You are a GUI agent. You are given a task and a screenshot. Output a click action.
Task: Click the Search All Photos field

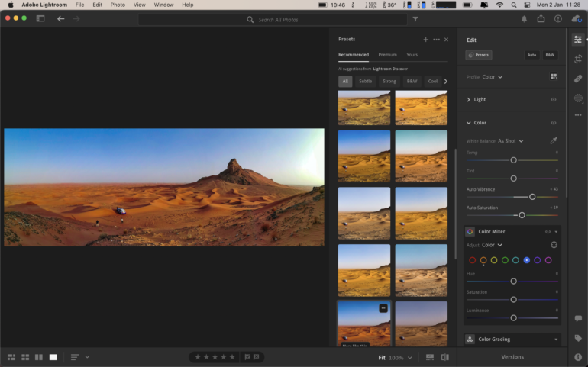pyautogui.click(x=278, y=19)
